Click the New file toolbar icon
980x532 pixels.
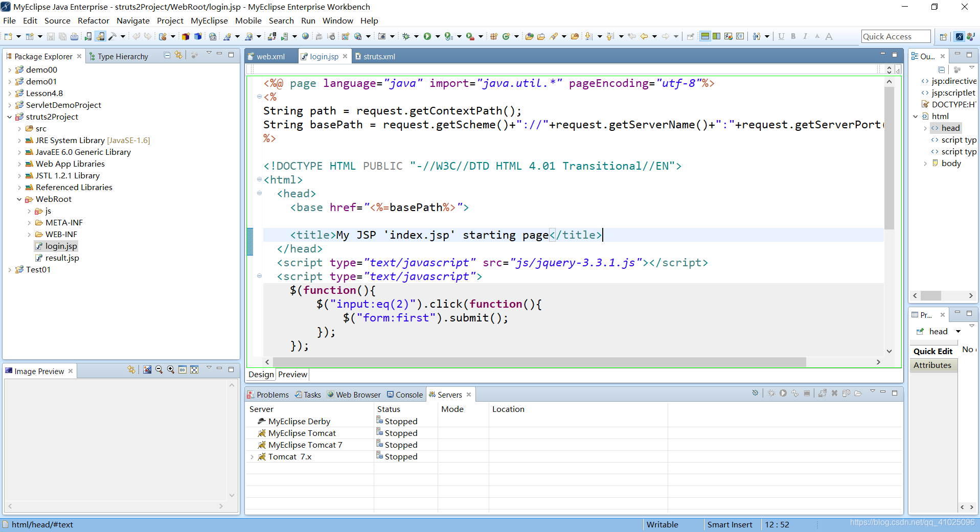coord(9,36)
